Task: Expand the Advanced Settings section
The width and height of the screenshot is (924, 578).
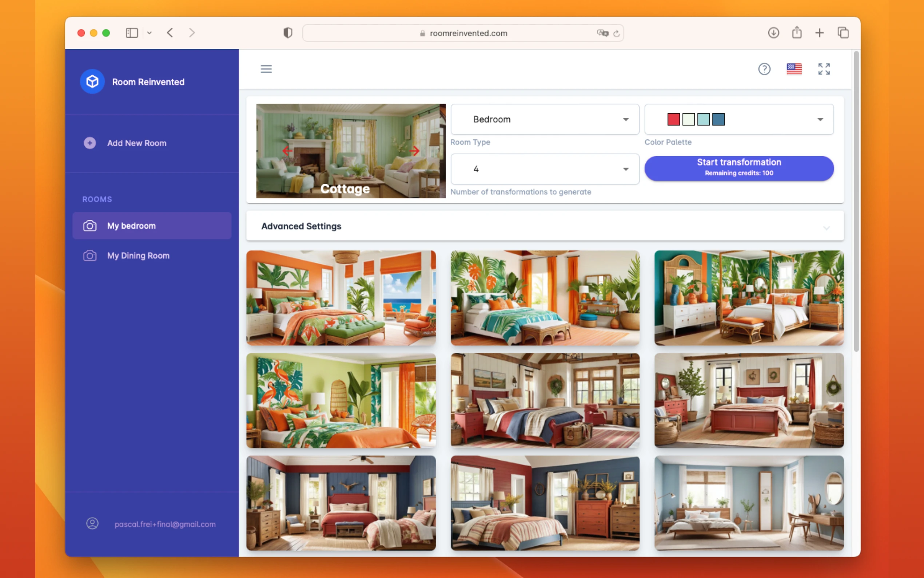Action: pos(544,226)
